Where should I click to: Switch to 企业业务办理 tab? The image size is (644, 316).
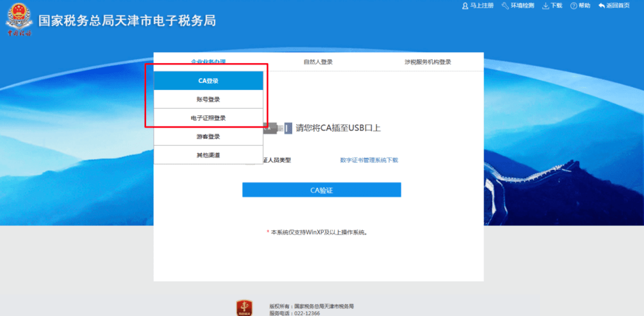click(208, 62)
